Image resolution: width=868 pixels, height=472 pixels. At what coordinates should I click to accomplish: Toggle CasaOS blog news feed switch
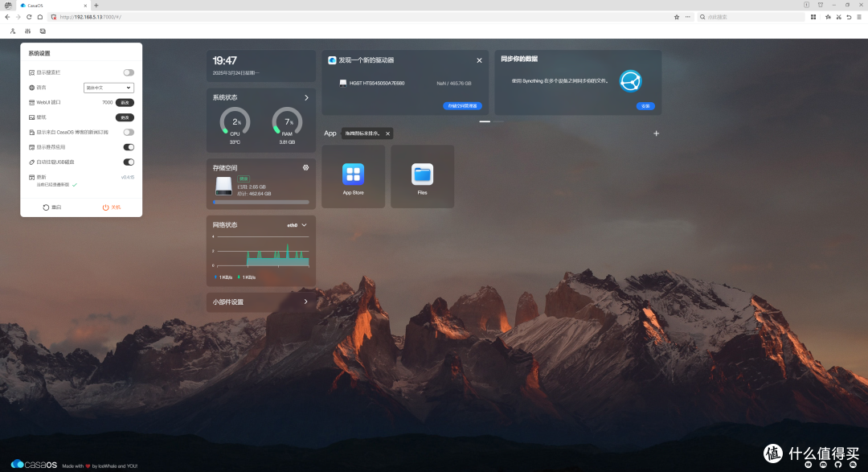[129, 133]
